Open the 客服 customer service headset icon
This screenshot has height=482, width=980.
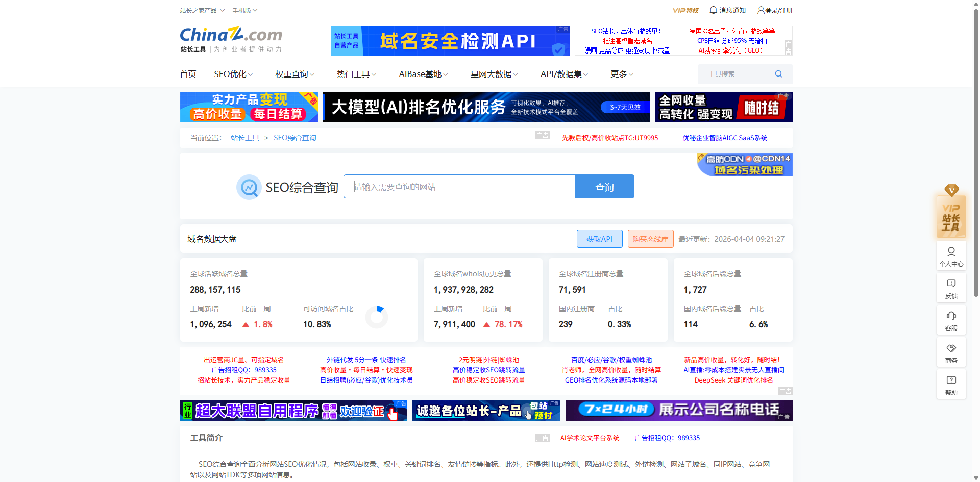pos(951,320)
